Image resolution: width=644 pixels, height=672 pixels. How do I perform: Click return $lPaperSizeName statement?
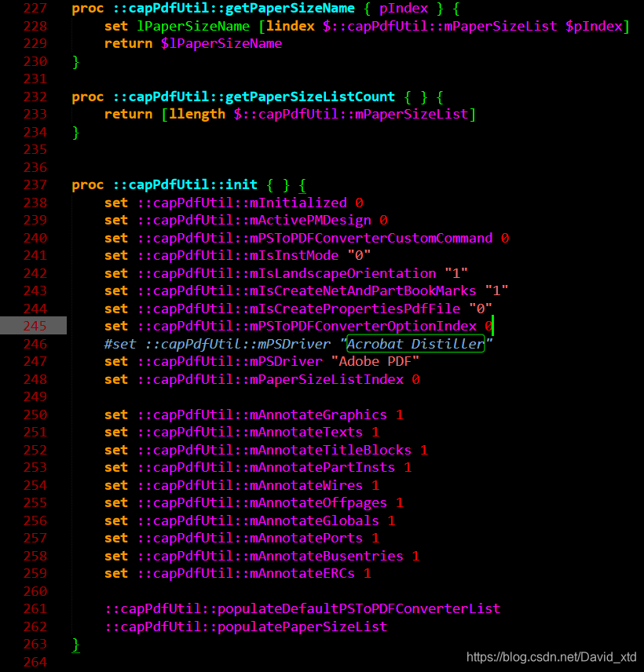coord(193,44)
